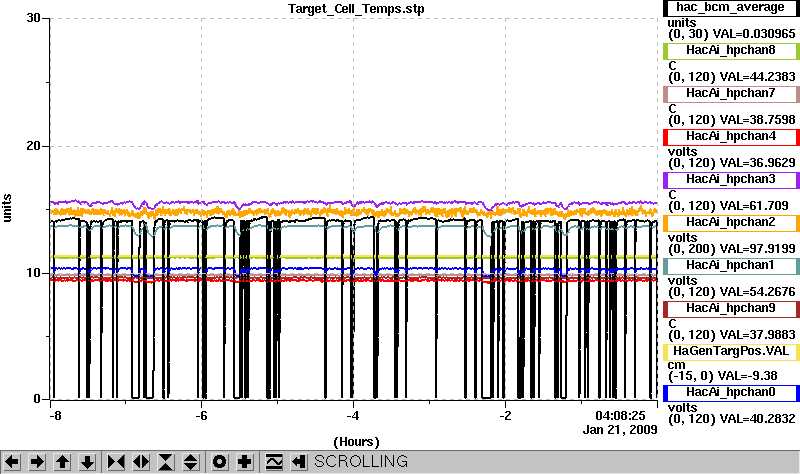Click the VAL=40.2832 readout

757,418
